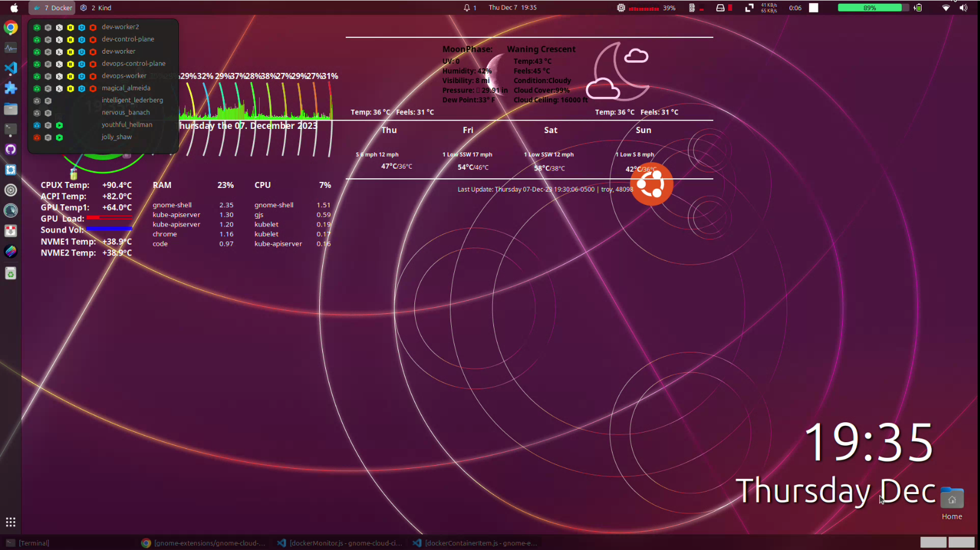View logs for dev-worker2 container
This screenshot has width=980, height=550.
point(48,27)
